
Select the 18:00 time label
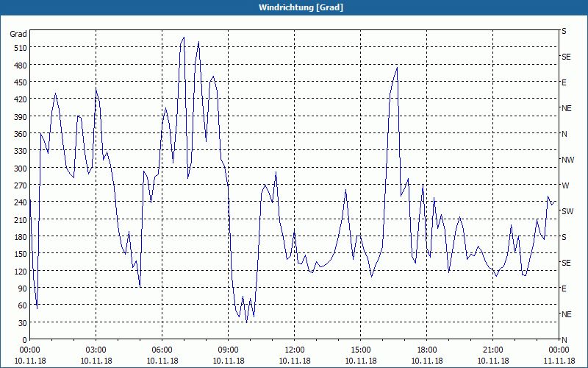coord(427,350)
